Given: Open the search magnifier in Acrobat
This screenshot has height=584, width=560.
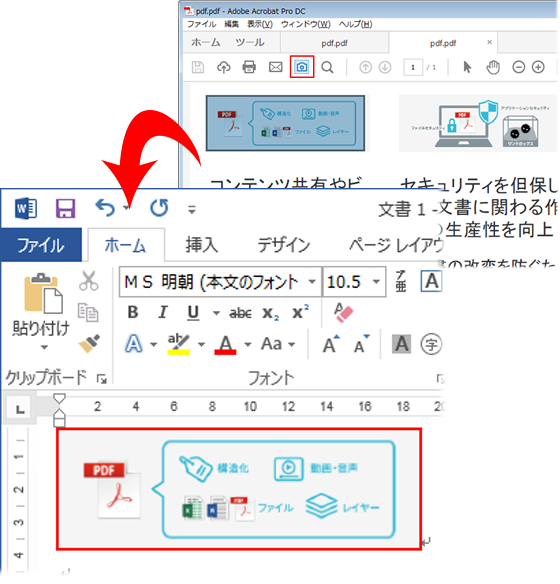Looking at the screenshot, I should pyautogui.click(x=327, y=67).
